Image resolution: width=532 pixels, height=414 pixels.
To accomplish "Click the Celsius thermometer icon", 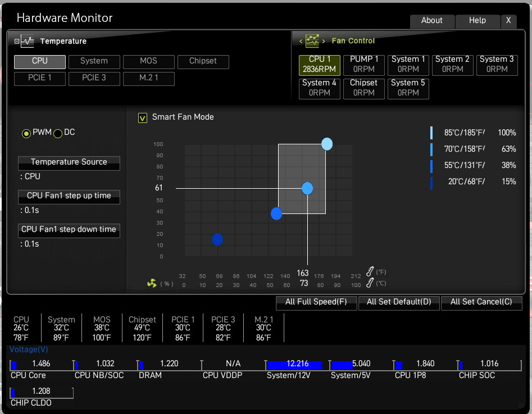I will 370,283.
